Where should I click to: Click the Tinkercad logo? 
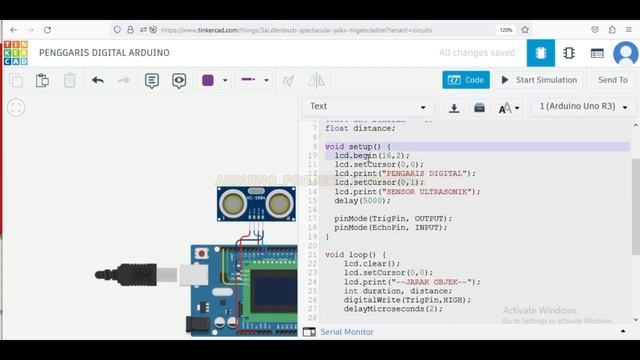(x=16, y=53)
